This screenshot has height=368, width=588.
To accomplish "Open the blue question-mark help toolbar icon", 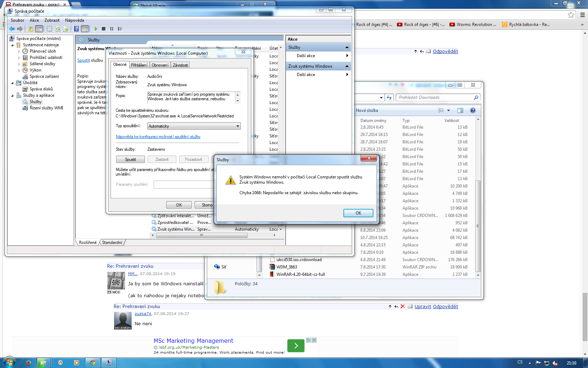I will click(76, 29).
